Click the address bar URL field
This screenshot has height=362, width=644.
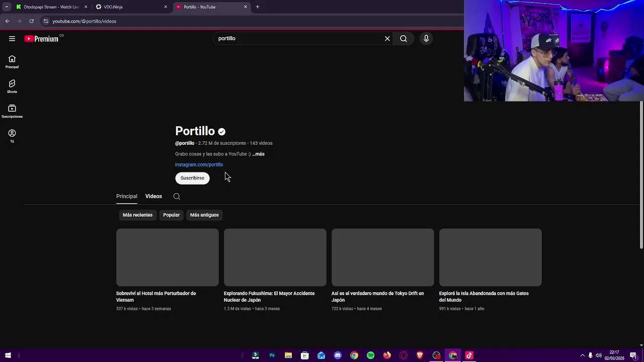[x=252, y=21]
